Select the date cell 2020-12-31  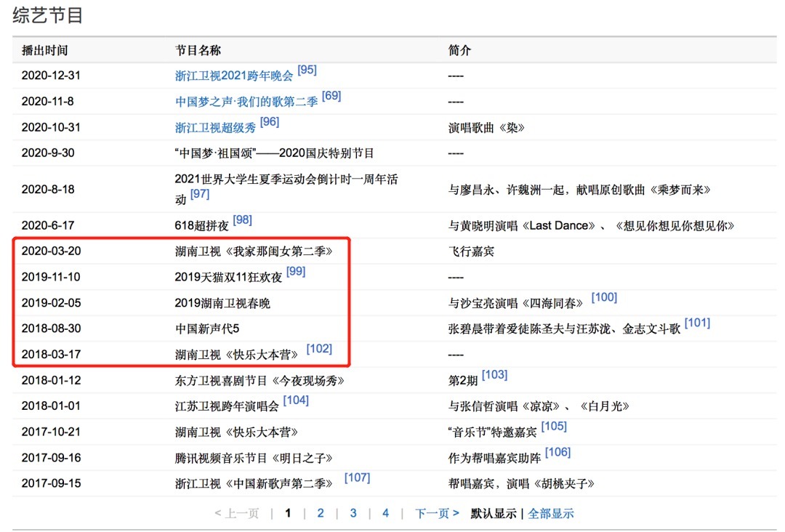pos(51,76)
